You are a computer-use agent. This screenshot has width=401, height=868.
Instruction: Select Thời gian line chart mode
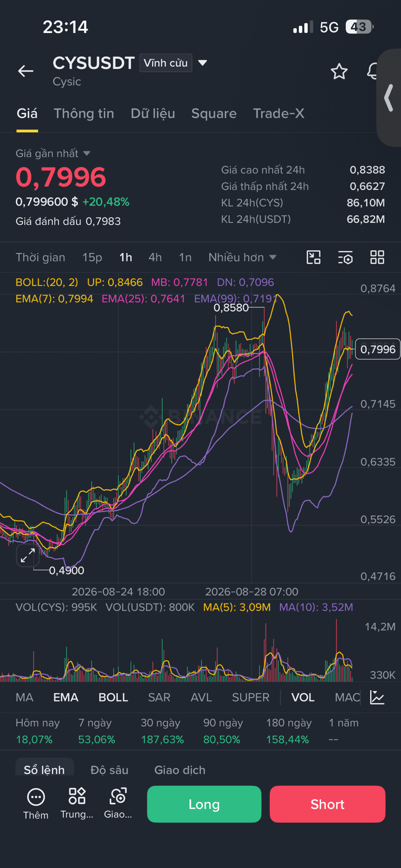pos(40,257)
